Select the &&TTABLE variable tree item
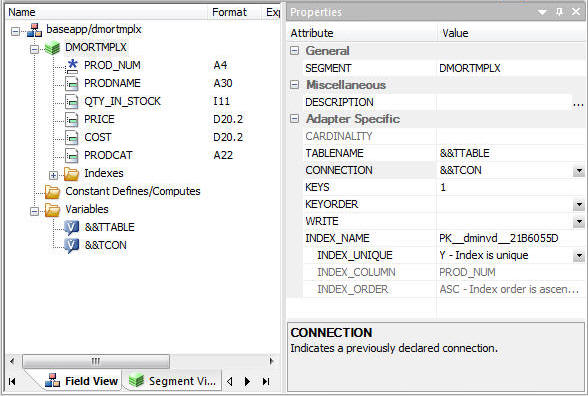This screenshot has width=588, height=396. pos(110,227)
